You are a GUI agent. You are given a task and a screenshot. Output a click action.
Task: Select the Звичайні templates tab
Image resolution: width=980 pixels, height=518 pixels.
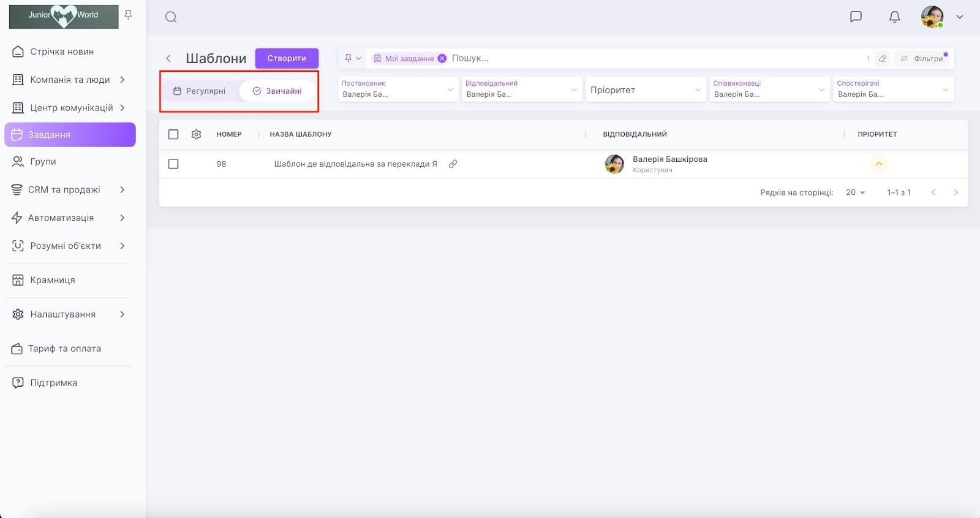tap(277, 91)
